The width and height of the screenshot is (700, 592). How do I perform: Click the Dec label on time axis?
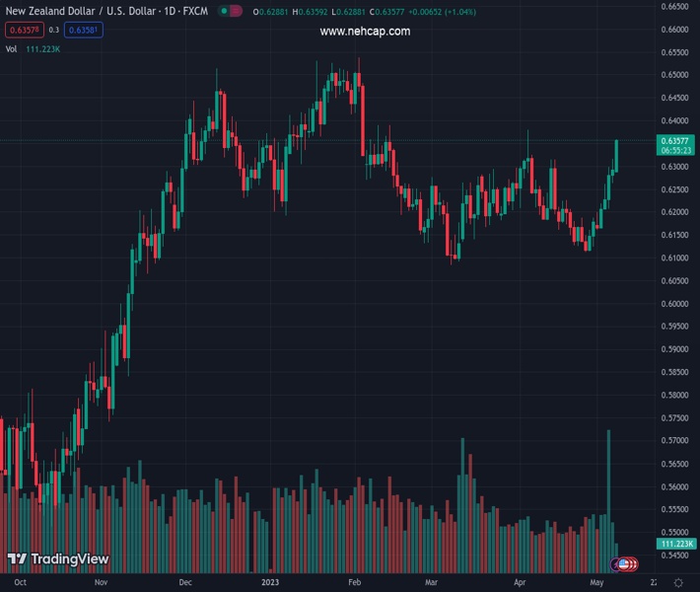(187, 583)
